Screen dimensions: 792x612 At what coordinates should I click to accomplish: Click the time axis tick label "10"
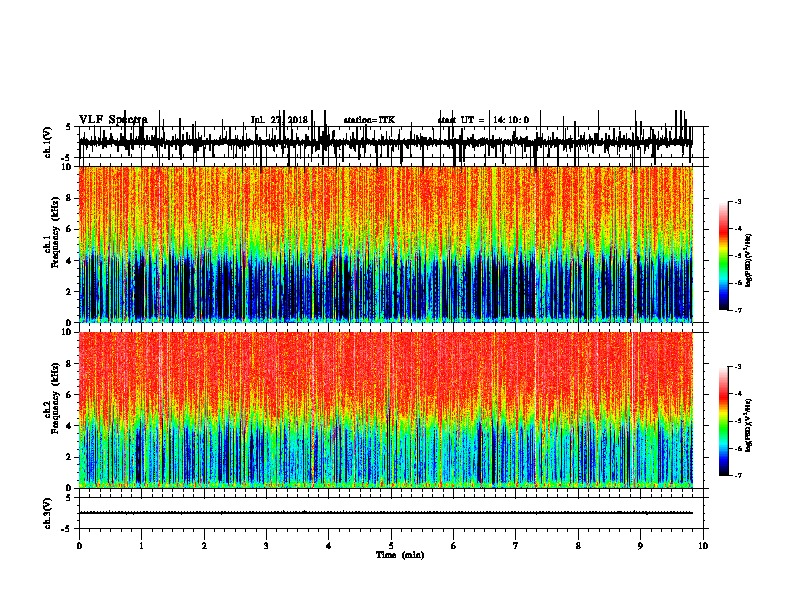point(703,546)
